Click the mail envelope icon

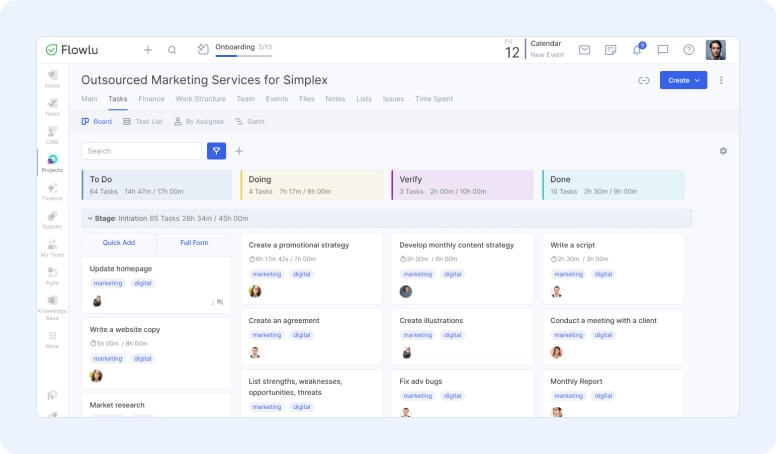pos(584,50)
